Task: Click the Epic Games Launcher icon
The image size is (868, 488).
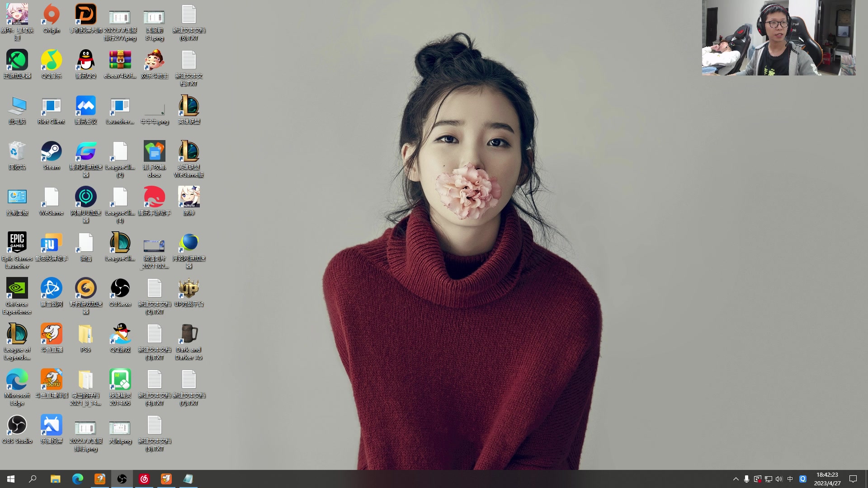Action: (17, 243)
